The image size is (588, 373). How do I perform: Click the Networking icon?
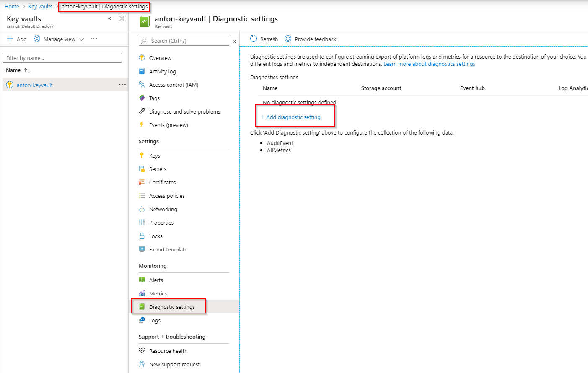tap(142, 209)
